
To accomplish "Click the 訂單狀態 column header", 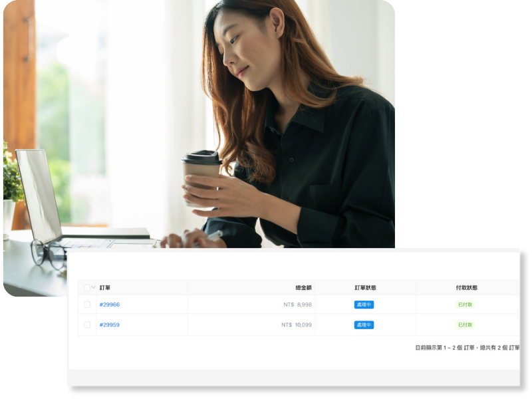I will [x=365, y=288].
